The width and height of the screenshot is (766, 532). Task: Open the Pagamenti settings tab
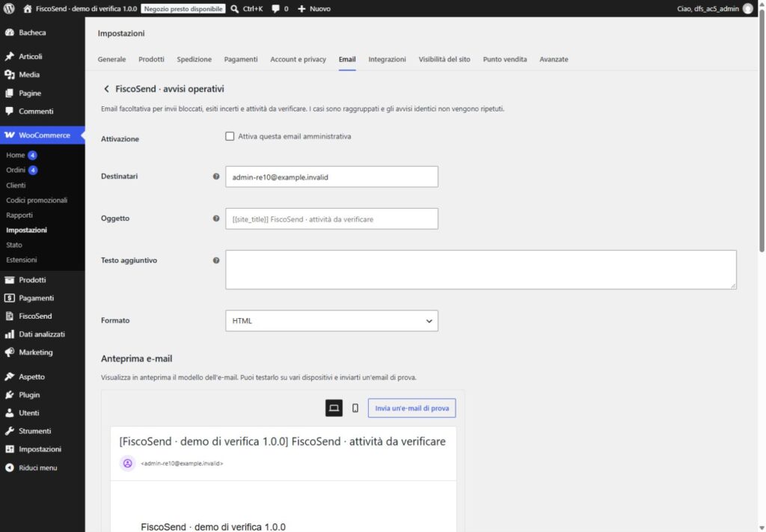tap(241, 59)
